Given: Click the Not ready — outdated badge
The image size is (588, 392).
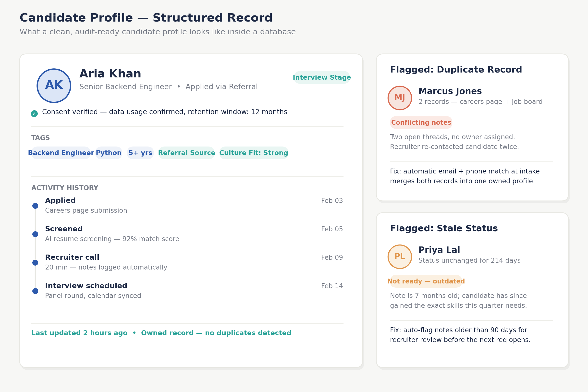Looking at the screenshot, I should pyautogui.click(x=426, y=281).
